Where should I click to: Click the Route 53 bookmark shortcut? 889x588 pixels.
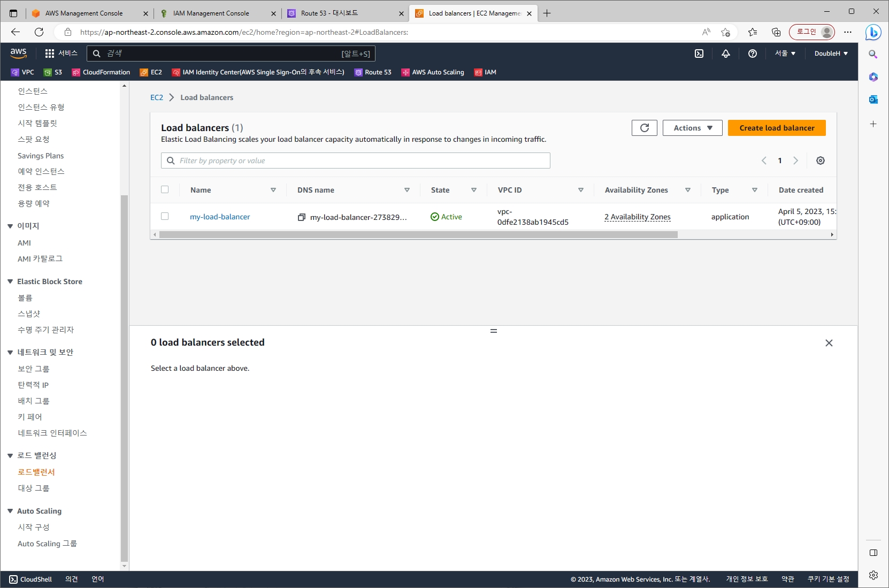373,72
